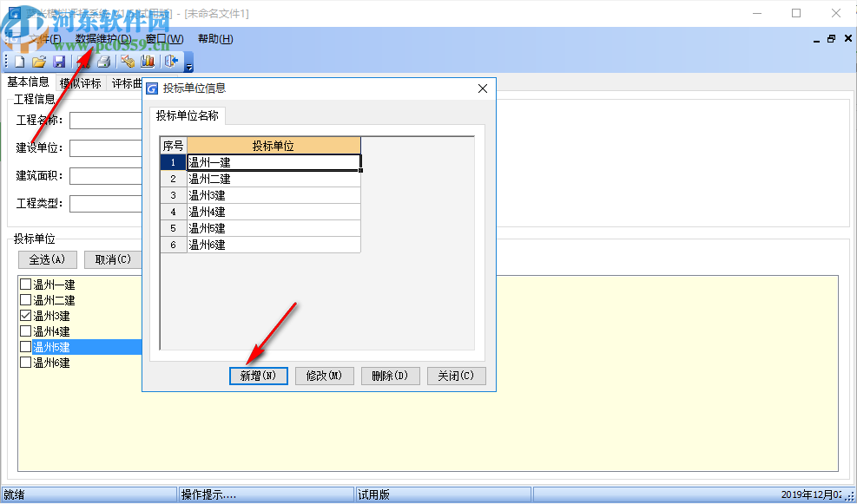Switch to the 模拟评标 tab

pyautogui.click(x=80, y=82)
